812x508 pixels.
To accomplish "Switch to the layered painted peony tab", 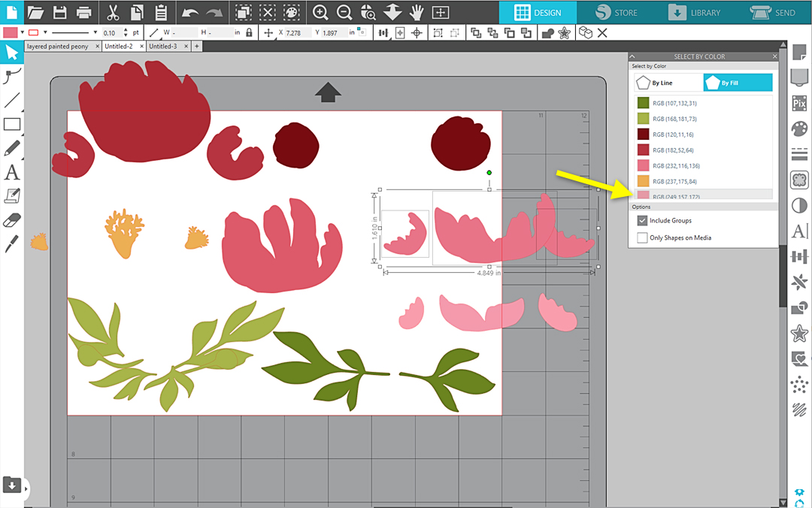I will click(x=57, y=46).
